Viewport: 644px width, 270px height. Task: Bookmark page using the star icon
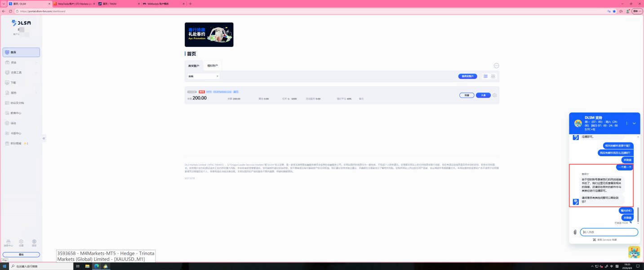click(x=614, y=11)
